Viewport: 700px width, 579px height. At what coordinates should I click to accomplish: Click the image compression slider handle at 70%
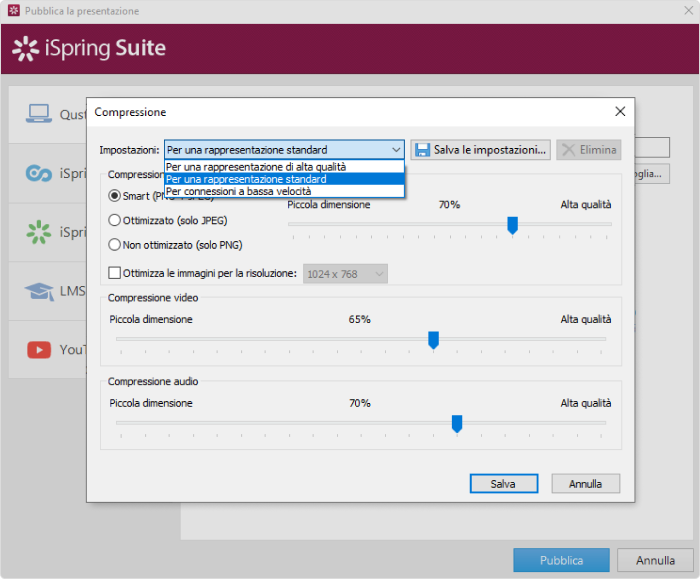tap(512, 225)
